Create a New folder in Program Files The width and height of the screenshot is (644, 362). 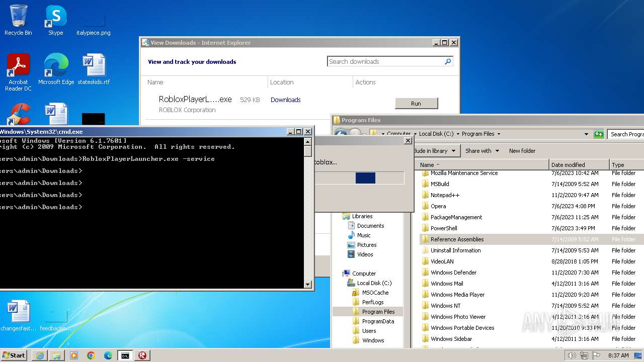point(522,151)
